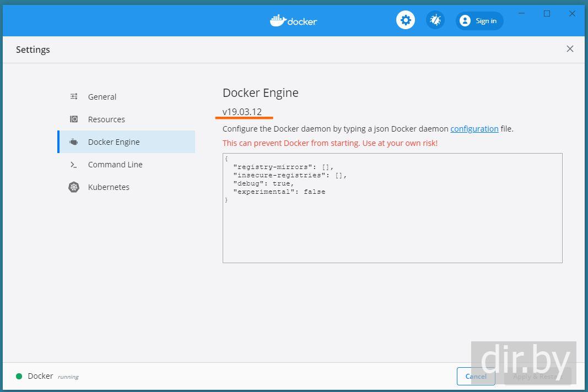Close the Settings panel with X
Screen dimensions: 588x392
pyautogui.click(x=570, y=49)
